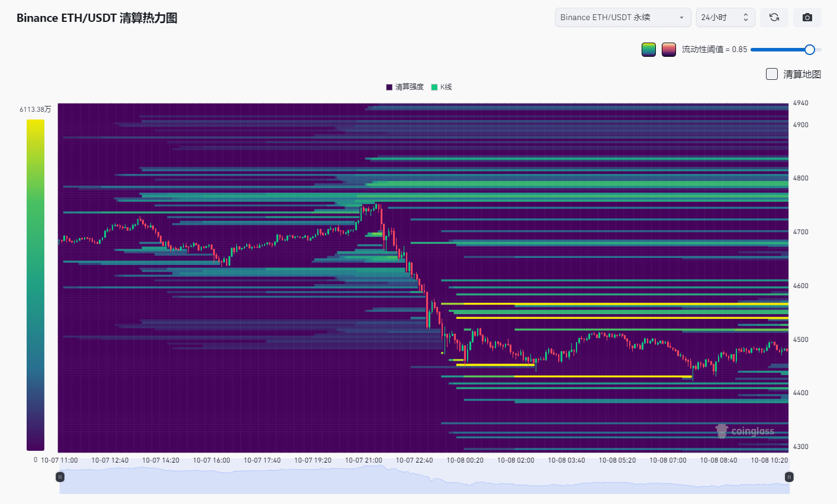Click the liquidity threshold slider handle

810,50
